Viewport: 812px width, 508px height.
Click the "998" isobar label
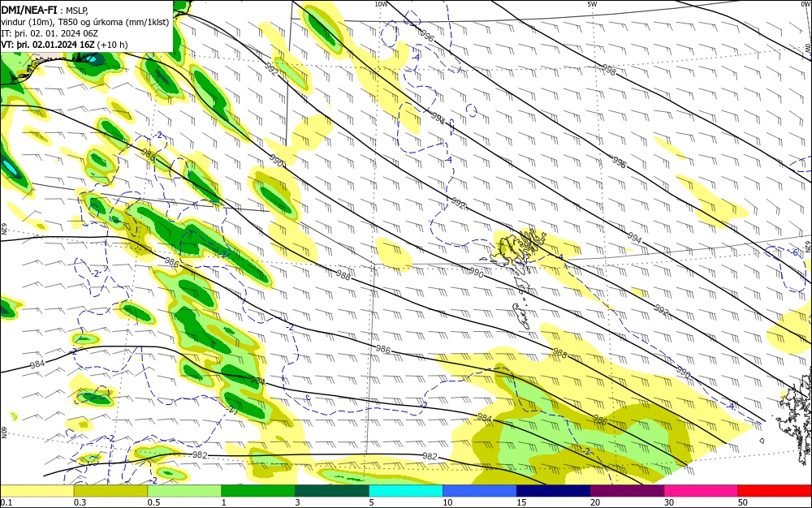pyautogui.click(x=609, y=70)
